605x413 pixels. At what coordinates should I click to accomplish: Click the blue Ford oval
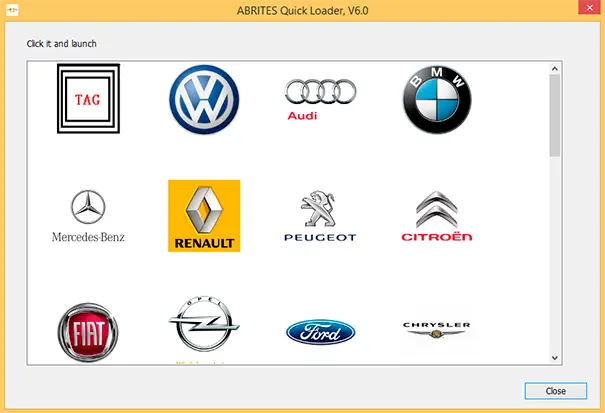pos(320,331)
